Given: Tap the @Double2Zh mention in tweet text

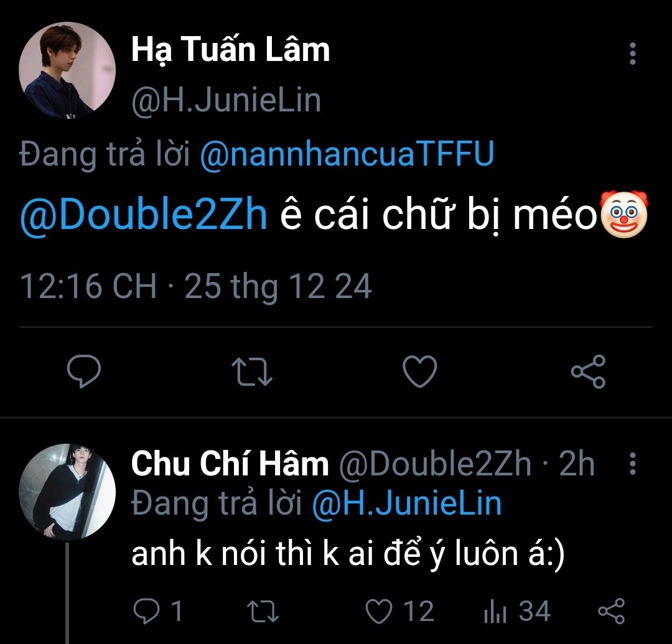Looking at the screenshot, I should coord(144,216).
